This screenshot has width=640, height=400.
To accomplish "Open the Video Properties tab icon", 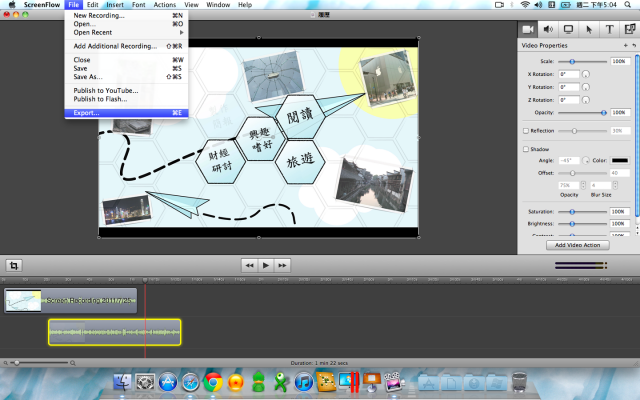I will click(528, 29).
